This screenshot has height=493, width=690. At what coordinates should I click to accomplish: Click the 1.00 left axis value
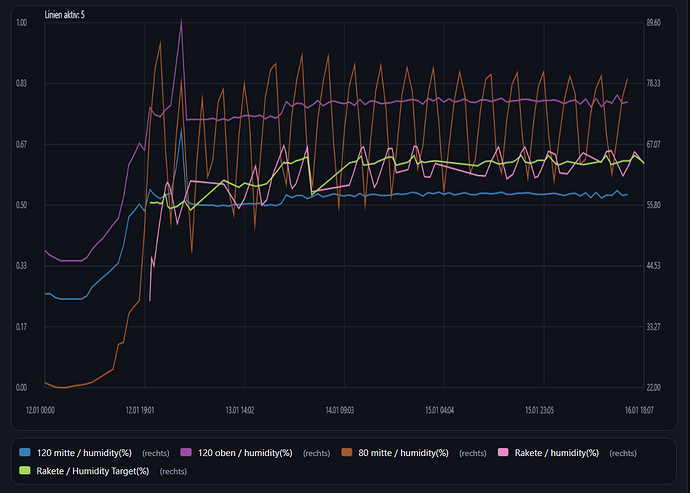click(22, 22)
